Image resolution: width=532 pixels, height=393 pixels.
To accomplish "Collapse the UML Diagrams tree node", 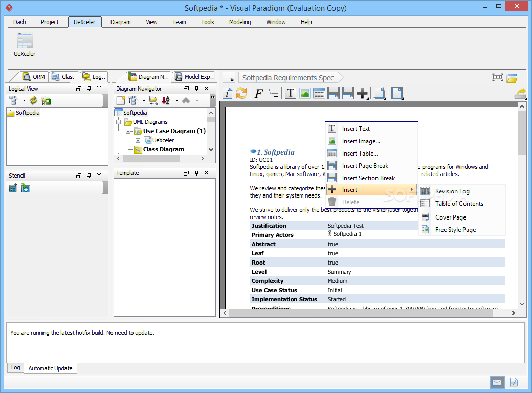I will [118, 122].
